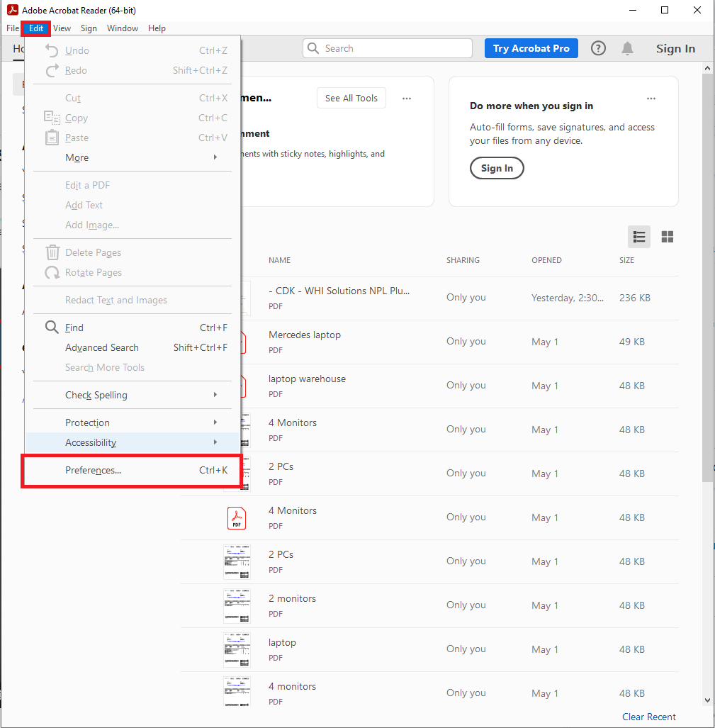Click the 236 KB size cell
The height and width of the screenshot is (728, 715).
click(634, 298)
